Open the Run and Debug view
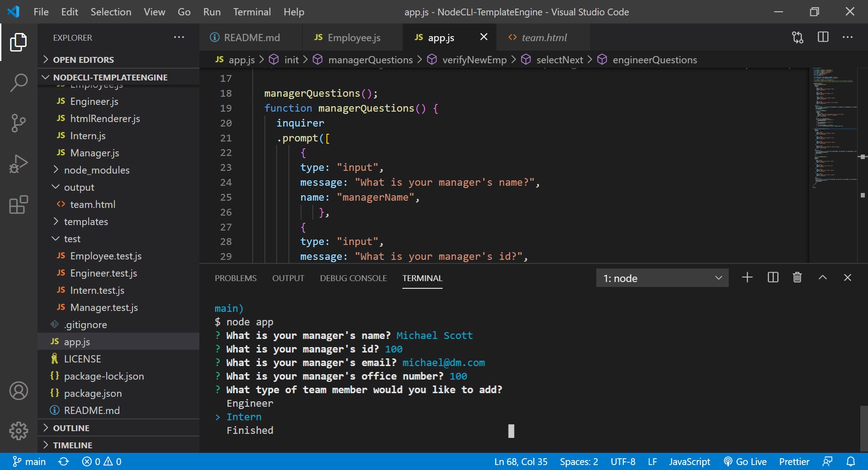 [x=18, y=164]
